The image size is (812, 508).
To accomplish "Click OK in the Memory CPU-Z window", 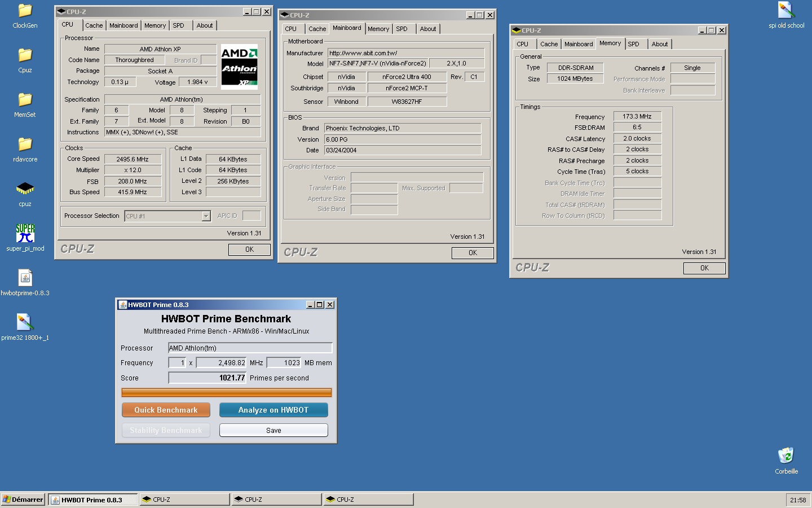I will coord(704,268).
